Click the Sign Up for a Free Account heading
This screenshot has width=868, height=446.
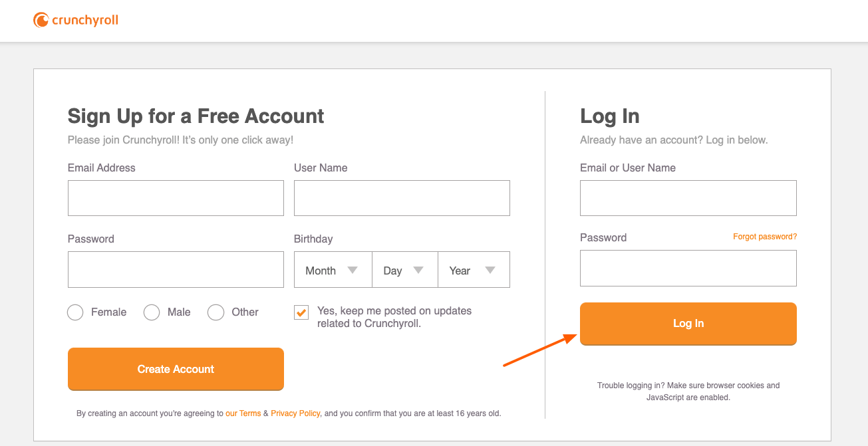coord(196,116)
